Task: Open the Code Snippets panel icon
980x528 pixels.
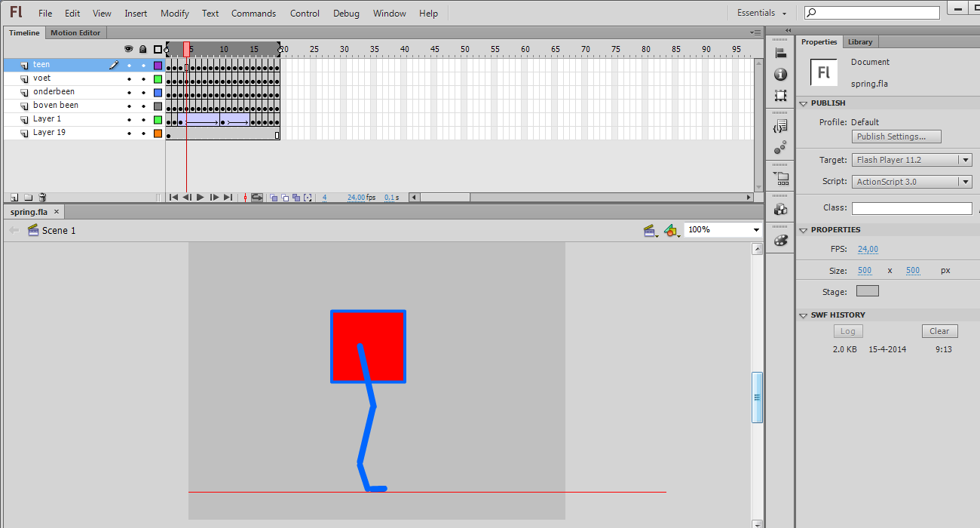Action: pyautogui.click(x=780, y=126)
